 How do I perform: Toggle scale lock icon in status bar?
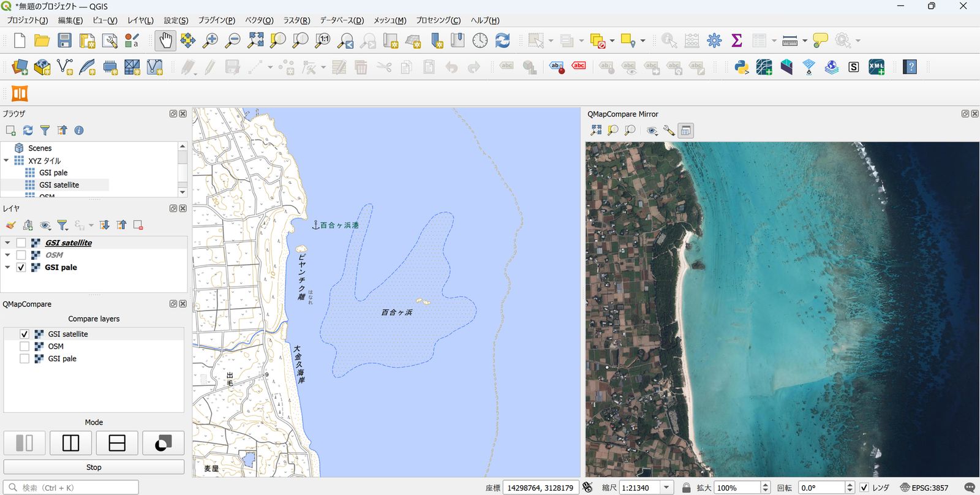point(687,488)
